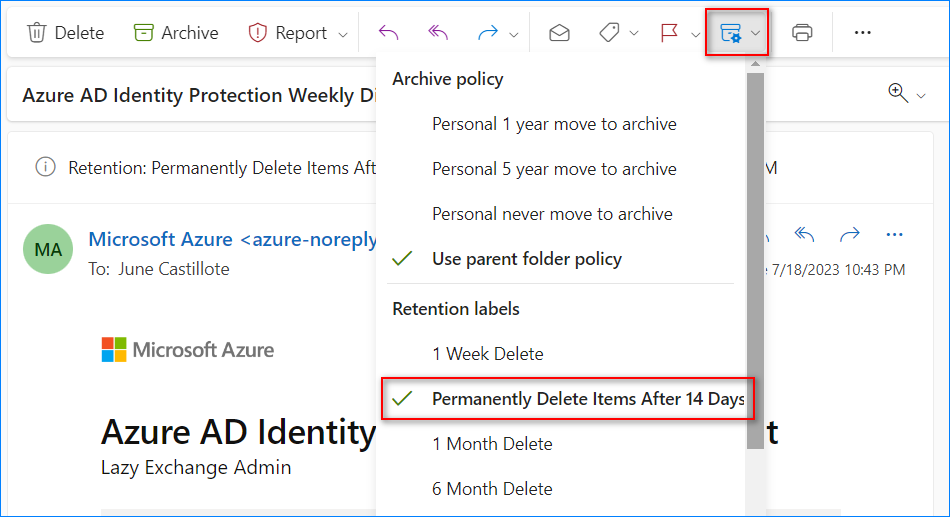
Task: Click the Flag icon in toolbar
Action: [x=670, y=33]
